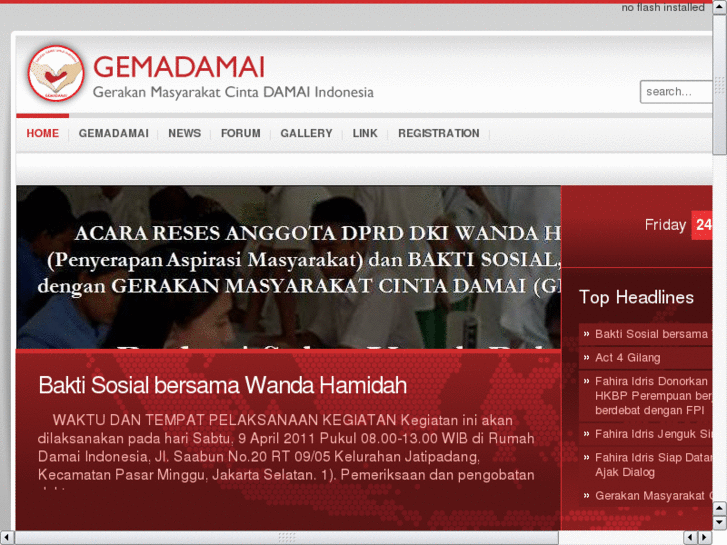This screenshot has width=727, height=545.
Task: Click the up arrow near the vertical scrollbar's bottom
Action: coord(720,508)
